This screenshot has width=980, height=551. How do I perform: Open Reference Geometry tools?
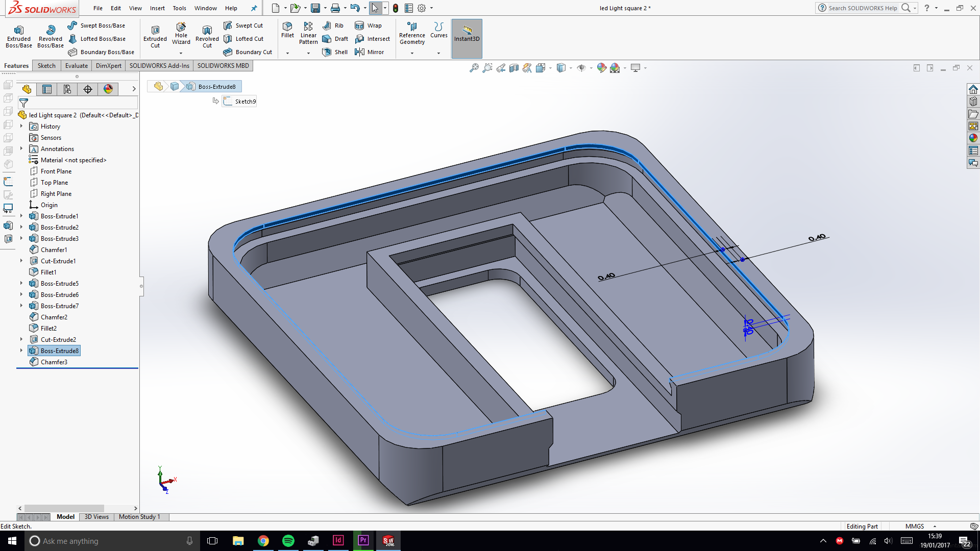point(412,33)
